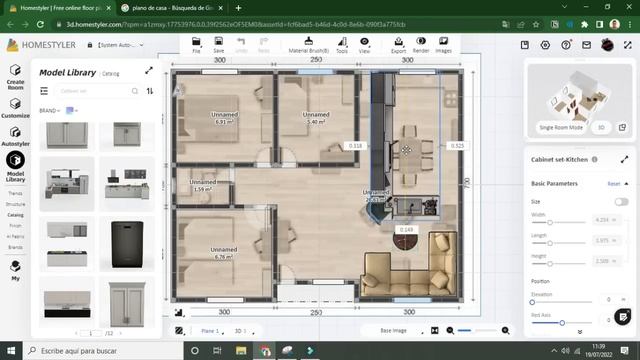Open Create Room in left sidebar

click(16, 77)
